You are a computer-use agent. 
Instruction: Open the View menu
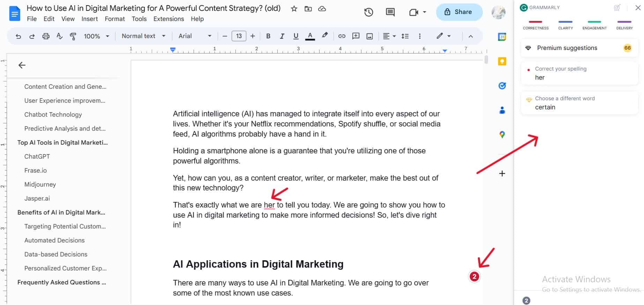(68, 19)
